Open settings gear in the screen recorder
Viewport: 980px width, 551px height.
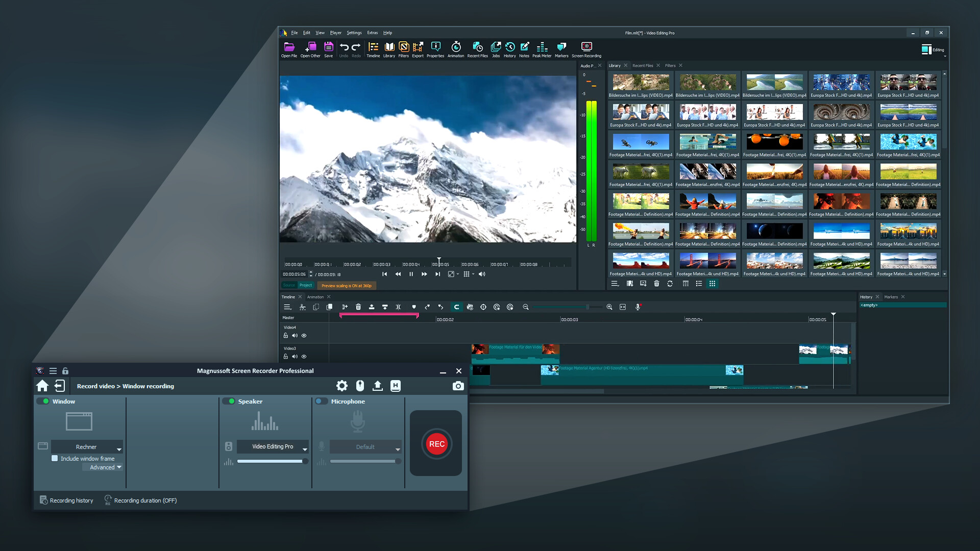coord(342,386)
